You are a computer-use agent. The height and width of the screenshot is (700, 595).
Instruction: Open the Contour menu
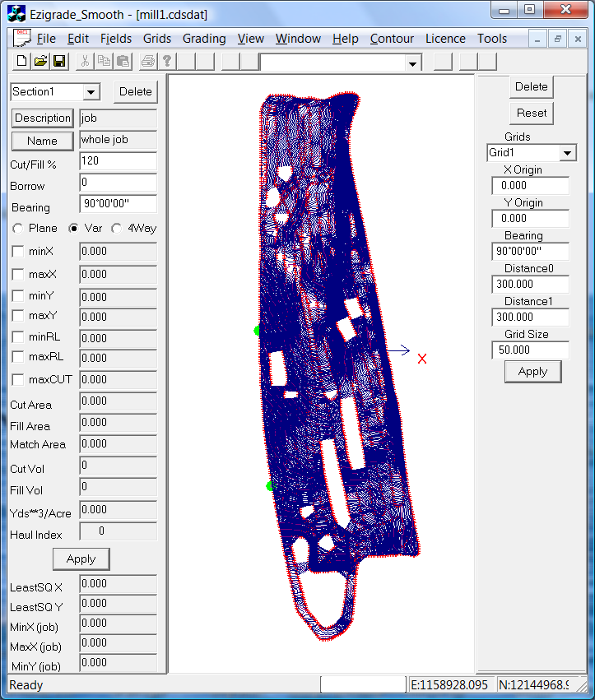click(392, 39)
